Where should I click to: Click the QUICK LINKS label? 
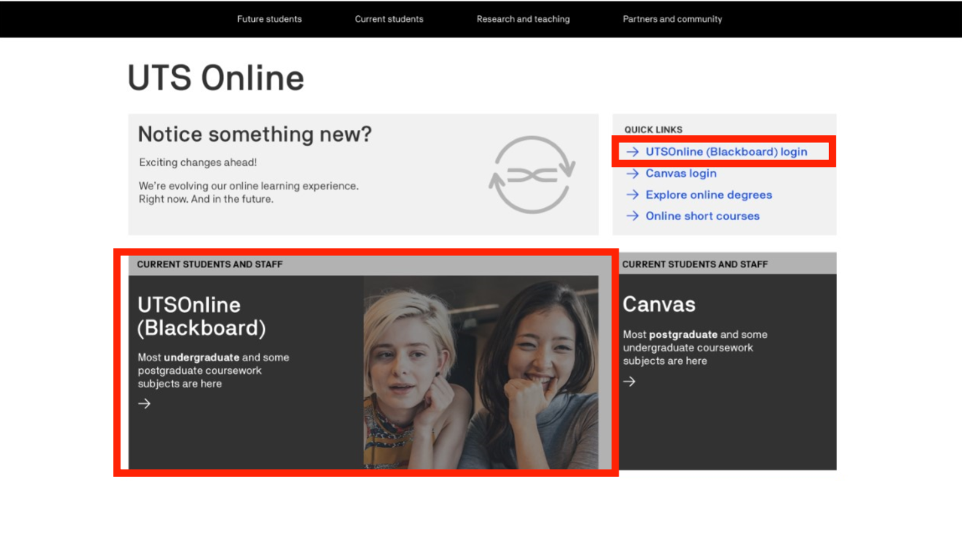pyautogui.click(x=653, y=129)
